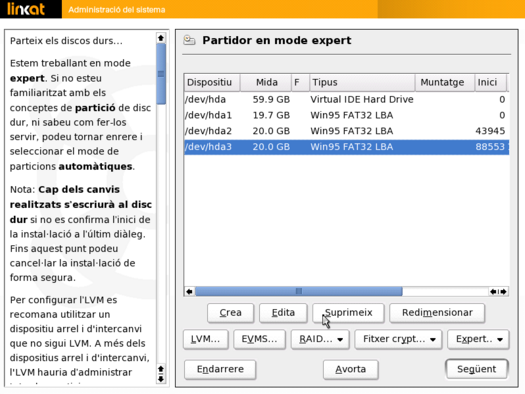Abort installation with Avorta

(351, 369)
